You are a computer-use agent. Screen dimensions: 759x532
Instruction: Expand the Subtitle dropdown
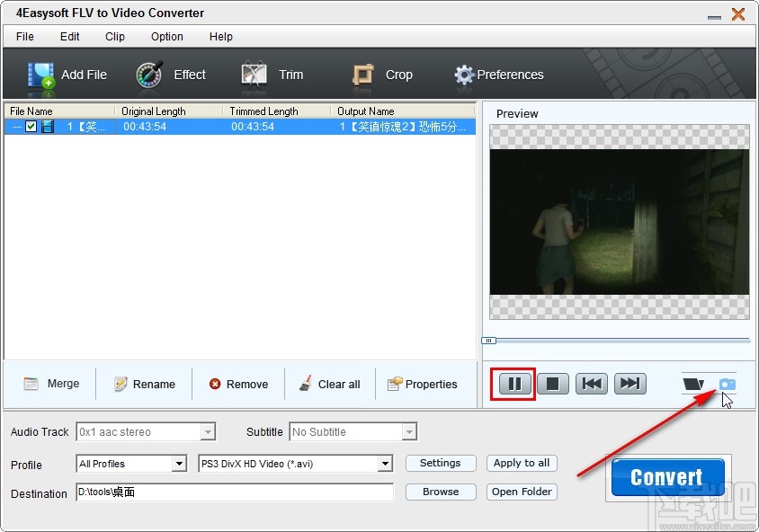coord(410,431)
